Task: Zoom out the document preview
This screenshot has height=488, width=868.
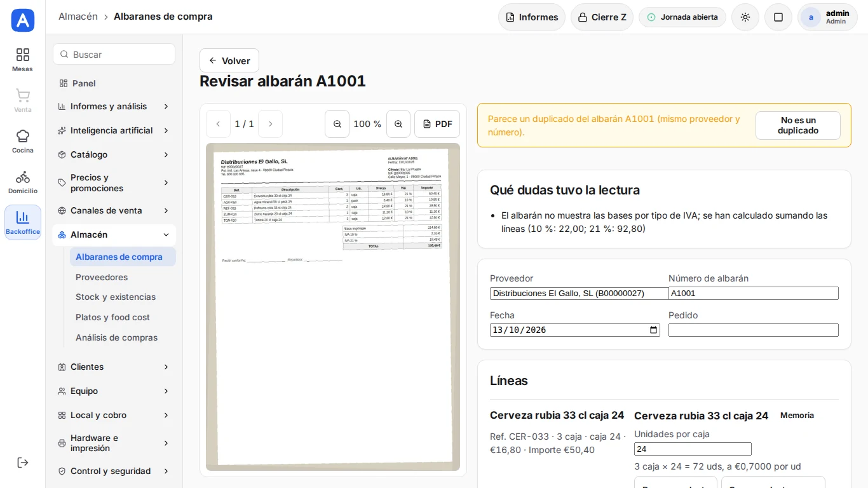Action: pyautogui.click(x=337, y=124)
